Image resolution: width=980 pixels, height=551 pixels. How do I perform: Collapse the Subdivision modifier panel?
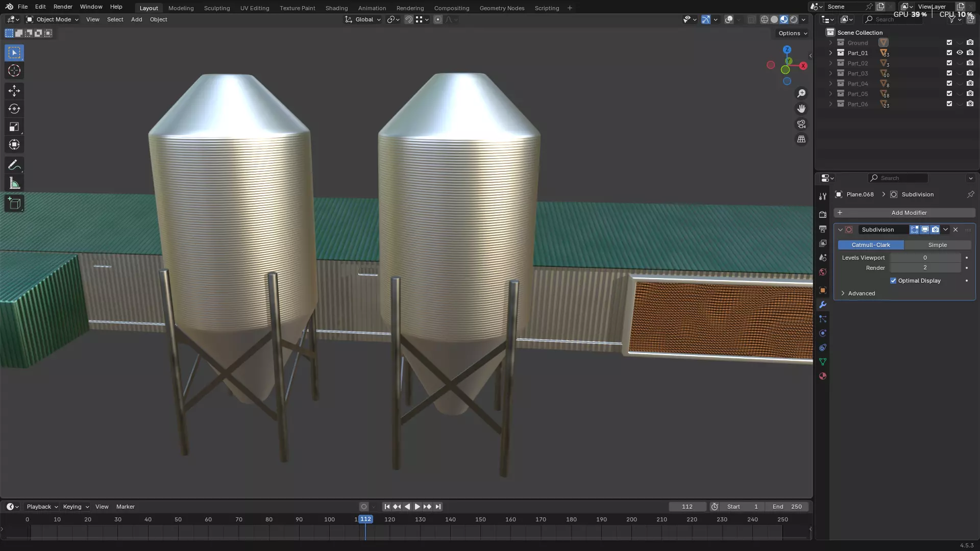pyautogui.click(x=840, y=230)
